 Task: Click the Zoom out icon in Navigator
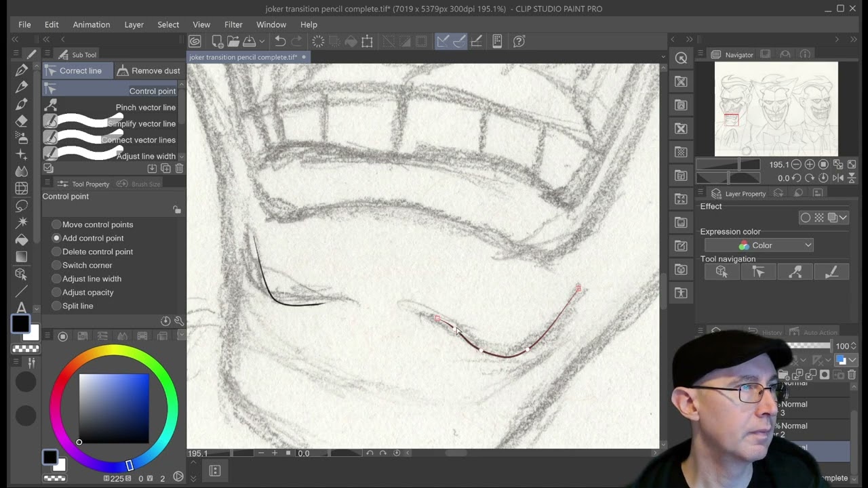(x=796, y=164)
